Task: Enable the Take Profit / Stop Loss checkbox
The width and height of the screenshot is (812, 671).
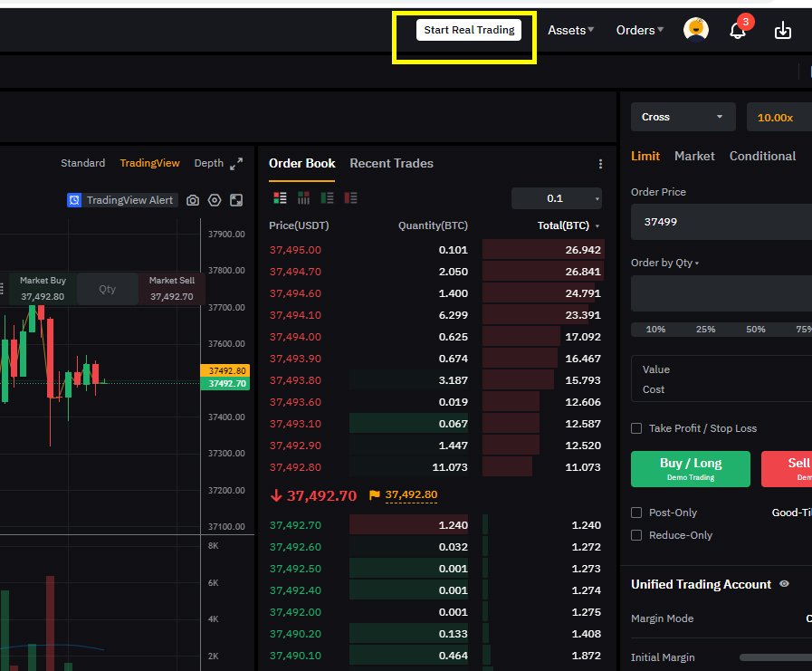Action: [x=636, y=428]
